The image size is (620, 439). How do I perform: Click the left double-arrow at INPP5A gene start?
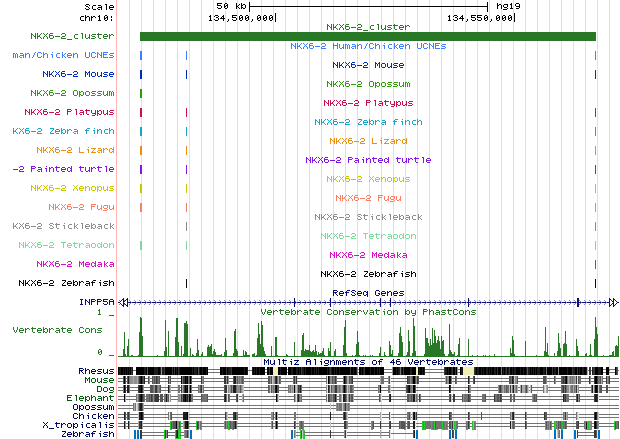pos(124,302)
